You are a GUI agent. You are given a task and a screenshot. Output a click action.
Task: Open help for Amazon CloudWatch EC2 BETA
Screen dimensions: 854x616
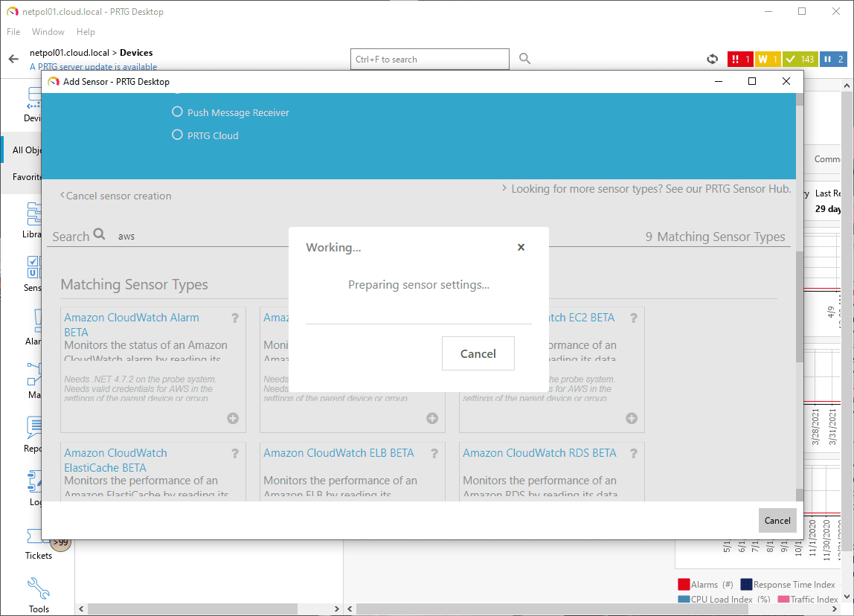pyautogui.click(x=633, y=318)
